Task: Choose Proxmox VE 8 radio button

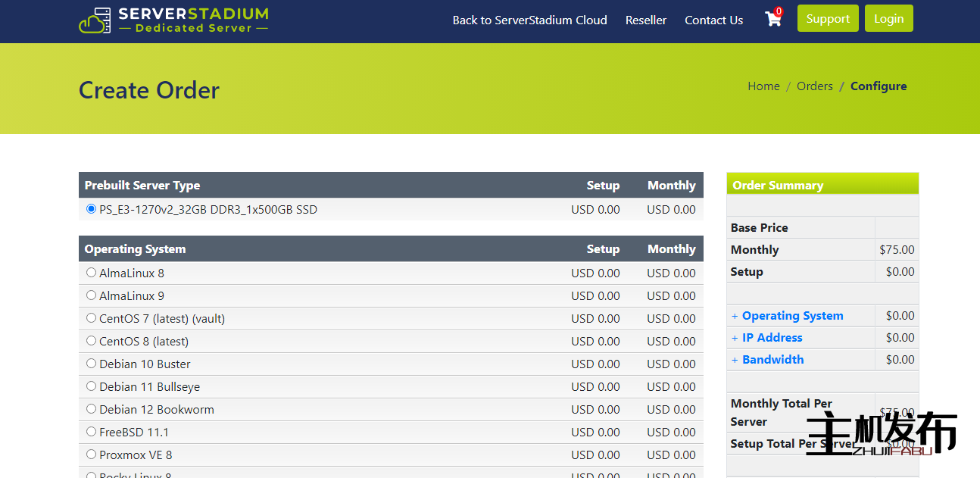Action: (x=92, y=455)
